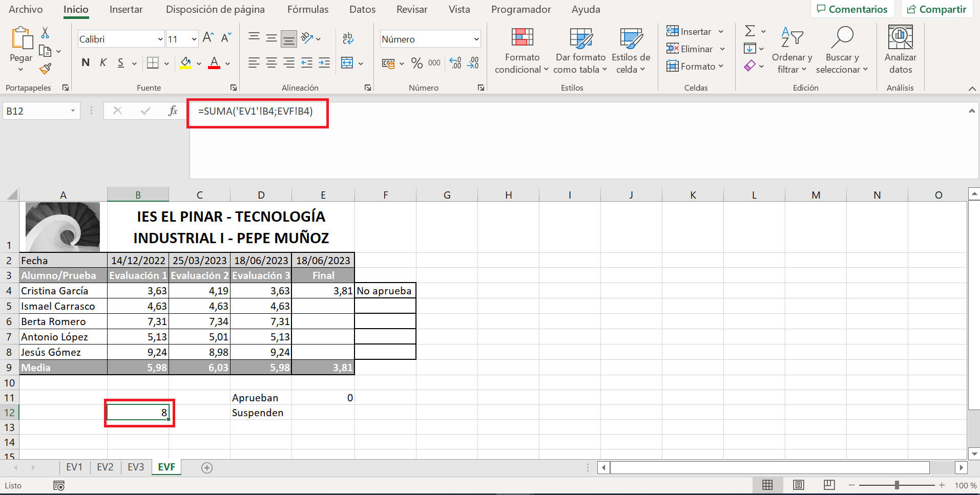Click the Comentarios button
980x495 pixels.
coord(852,9)
